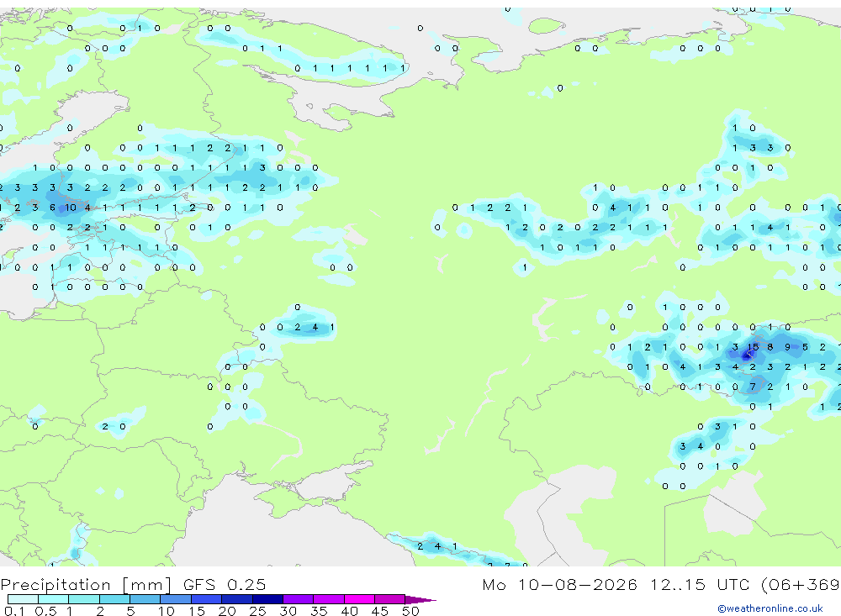Click the '35' legend scale label

click(x=319, y=611)
